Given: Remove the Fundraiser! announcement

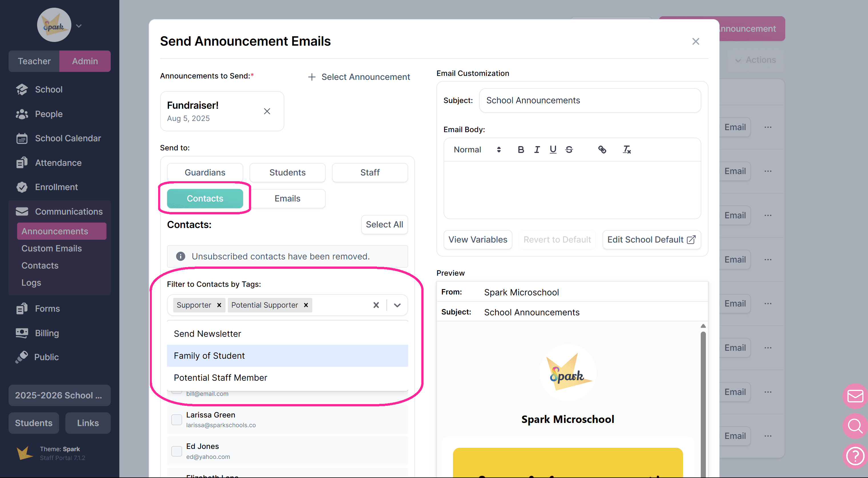Looking at the screenshot, I should pos(267,111).
